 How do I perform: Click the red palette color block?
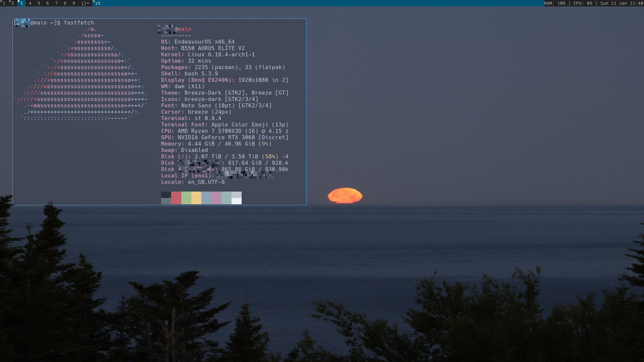coord(176,198)
